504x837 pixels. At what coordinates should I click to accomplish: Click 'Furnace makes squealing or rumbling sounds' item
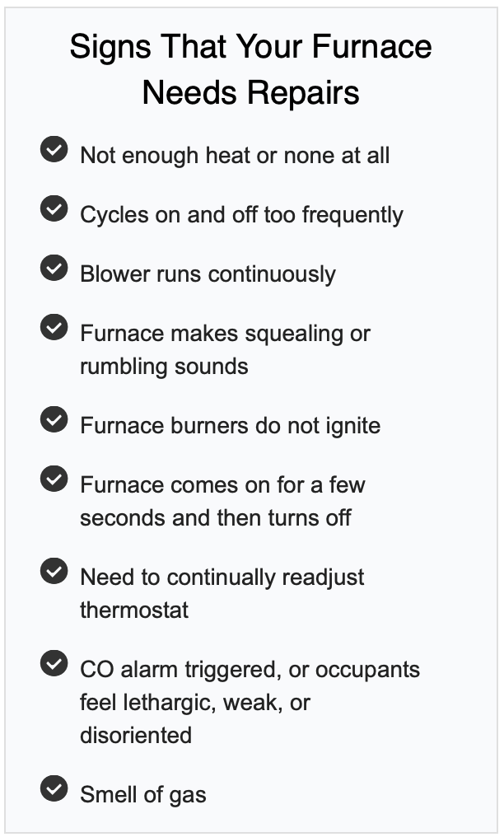(225, 349)
